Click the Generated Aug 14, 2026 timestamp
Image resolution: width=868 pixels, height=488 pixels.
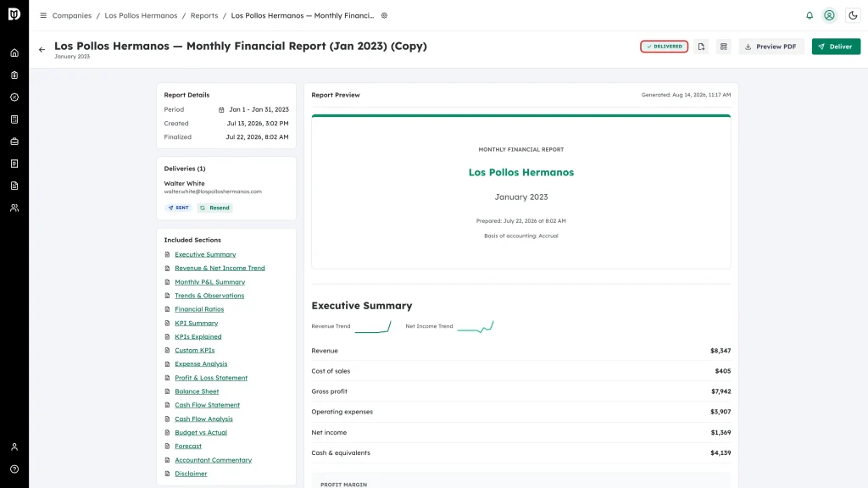pyautogui.click(x=686, y=95)
